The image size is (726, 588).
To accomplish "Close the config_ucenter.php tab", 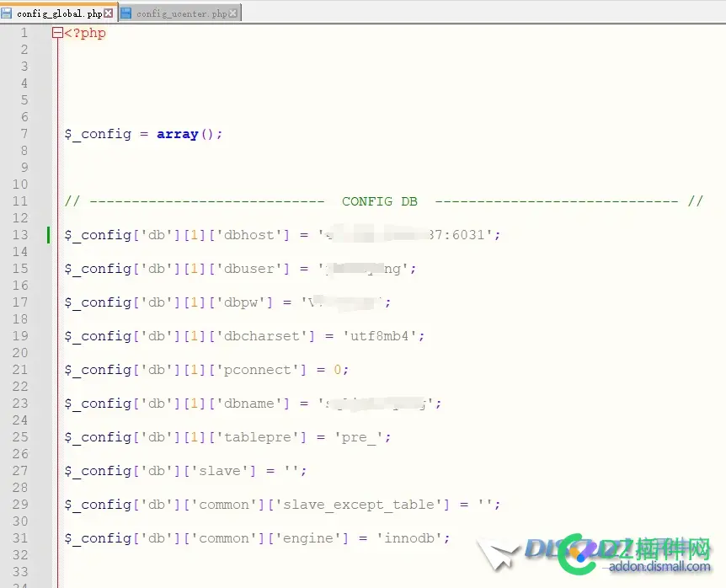I will 233,13.
